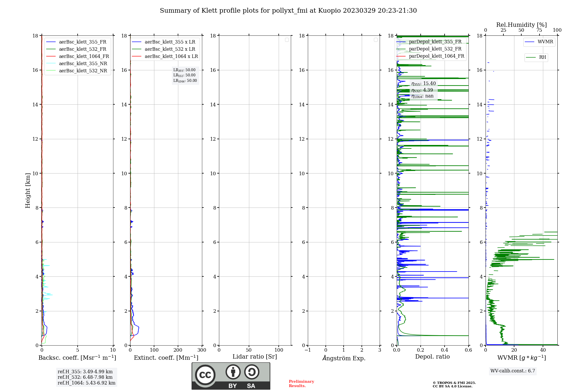This screenshot has width=577, height=392.
Task: Click the Rel.Humidity [%] top axis label
Action: [x=521, y=25]
